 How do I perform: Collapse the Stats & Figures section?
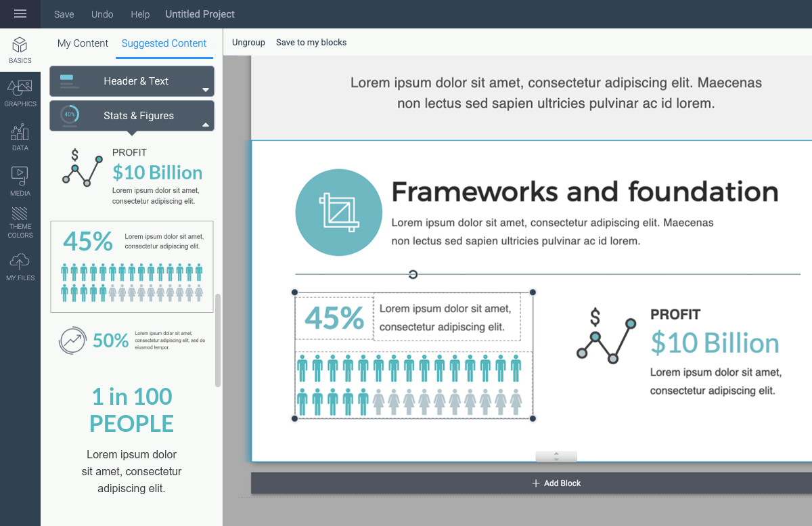(132, 116)
